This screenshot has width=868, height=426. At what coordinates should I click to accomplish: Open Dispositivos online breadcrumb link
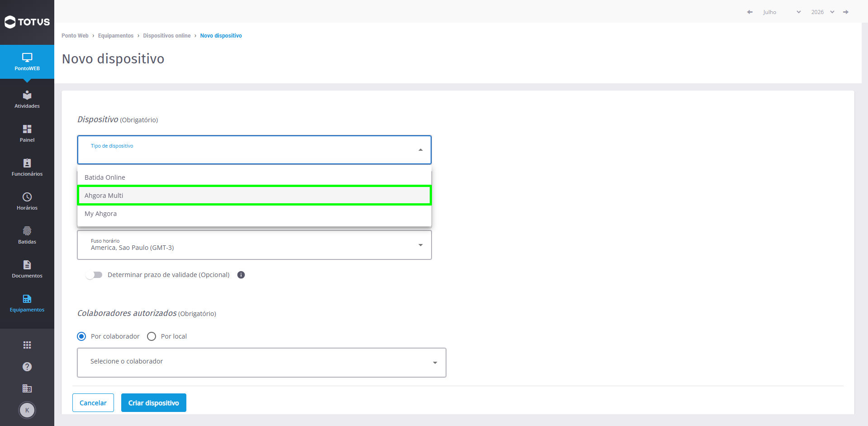coord(167,36)
